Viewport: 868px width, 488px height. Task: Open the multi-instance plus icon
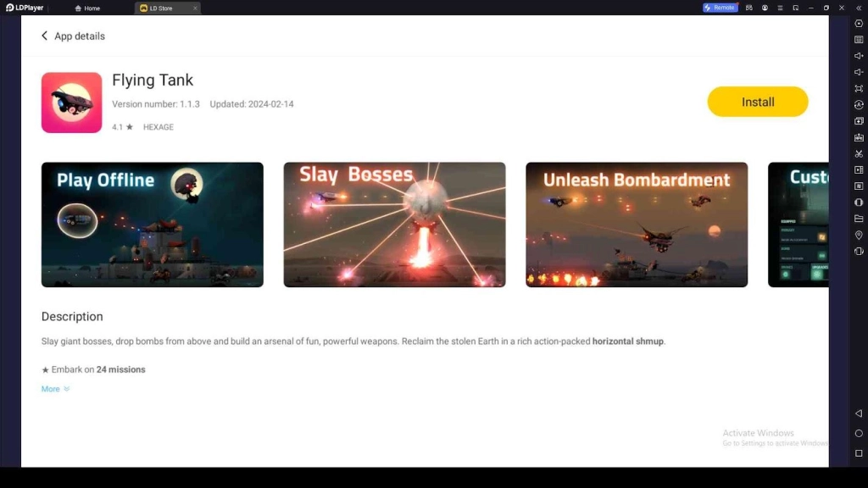[x=859, y=121]
